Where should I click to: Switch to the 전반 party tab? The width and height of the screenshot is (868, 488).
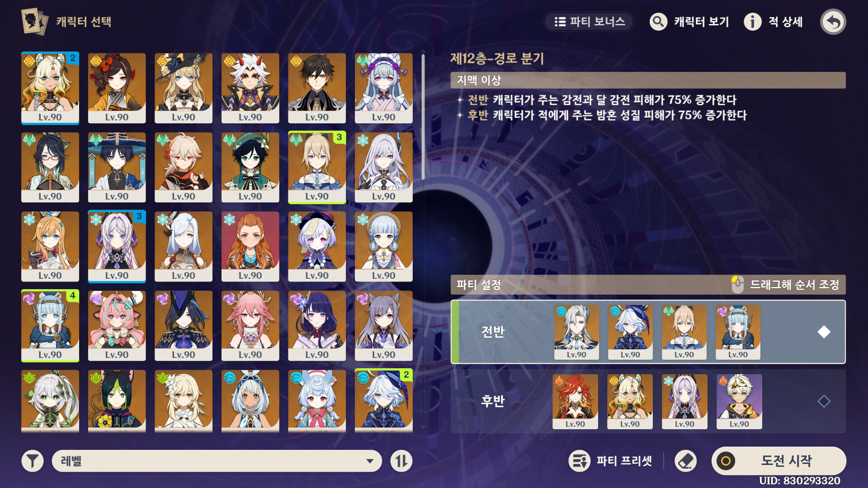click(x=492, y=332)
